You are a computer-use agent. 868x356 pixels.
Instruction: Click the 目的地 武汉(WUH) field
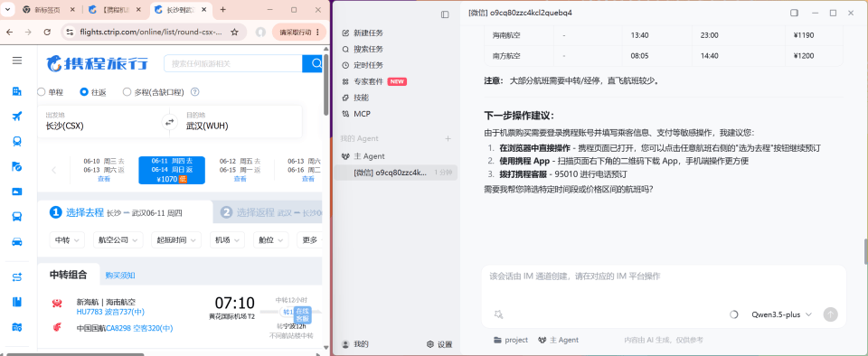click(241, 122)
